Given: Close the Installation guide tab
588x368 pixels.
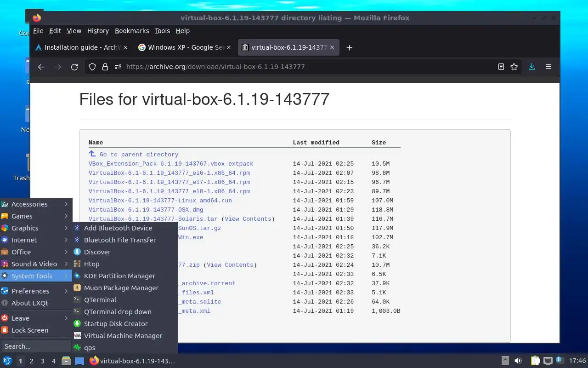Looking at the screenshot, I should click(126, 47).
